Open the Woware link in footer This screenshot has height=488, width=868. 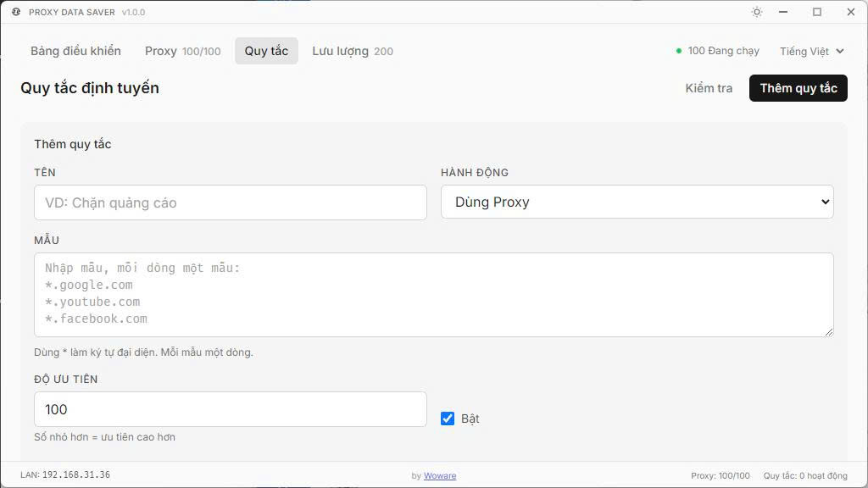(x=440, y=476)
